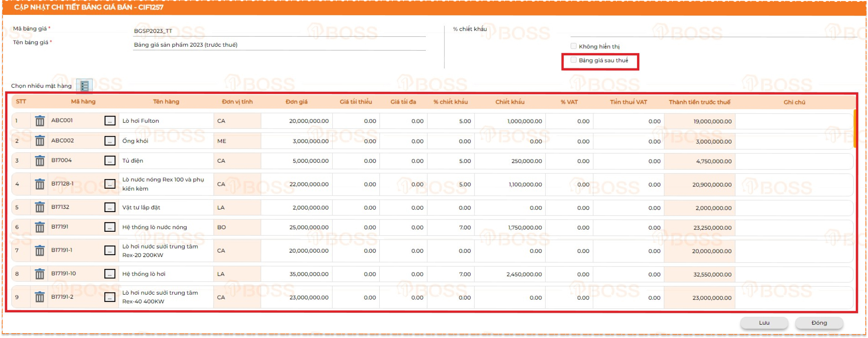Delete row ABC001 with trash icon
Viewport: 868px width, 338px height.
pos(40,121)
